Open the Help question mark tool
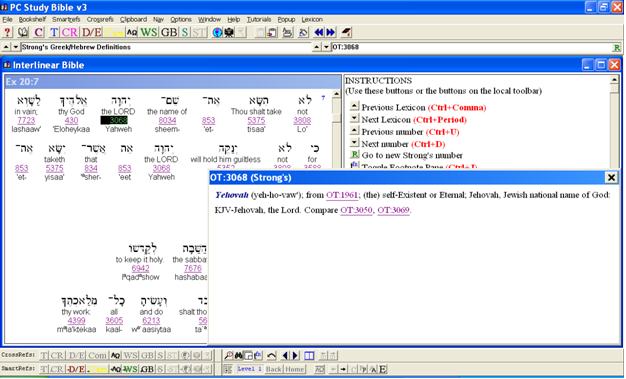The width and height of the screenshot is (626, 379). click(7, 32)
